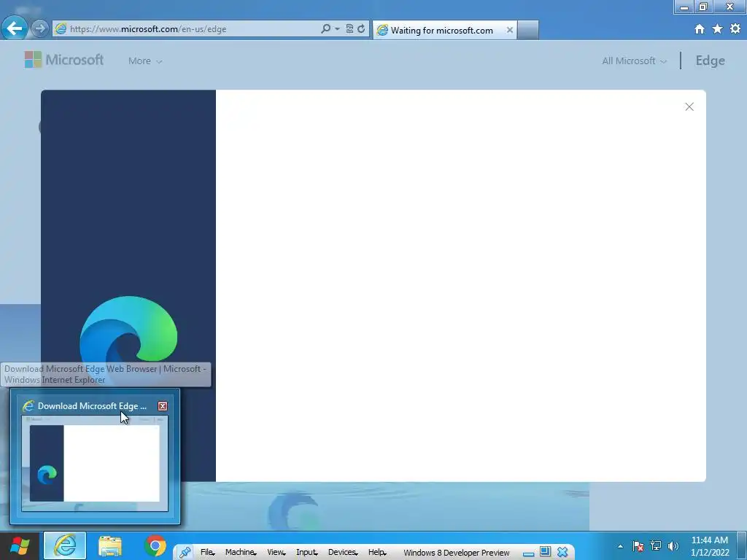Click the IE forward arrow button
This screenshot has height=560, width=747.
coord(40,28)
